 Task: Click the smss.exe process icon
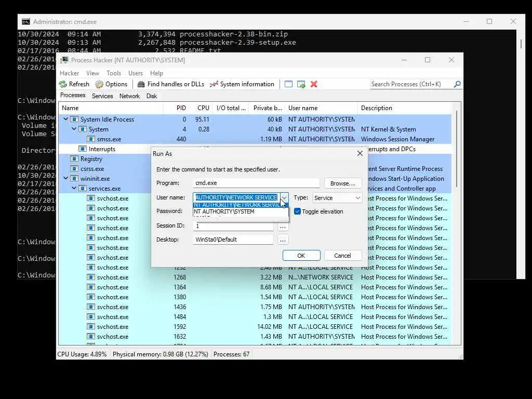(90, 139)
